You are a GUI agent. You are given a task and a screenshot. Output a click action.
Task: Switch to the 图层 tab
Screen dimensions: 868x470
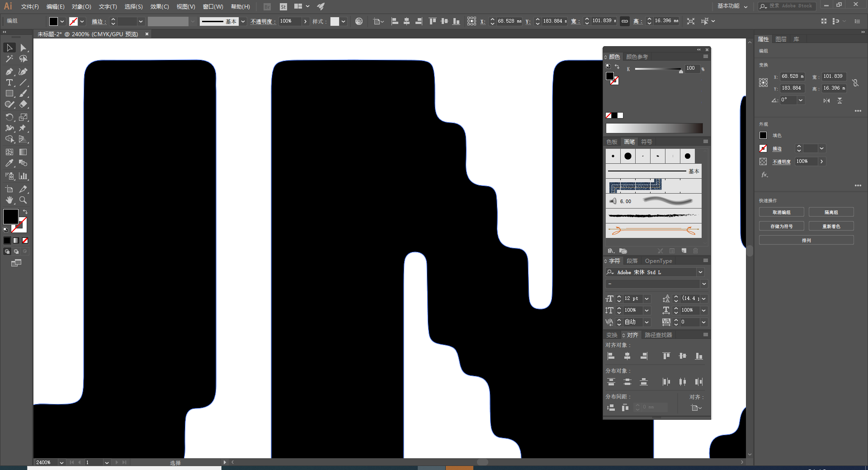click(781, 39)
